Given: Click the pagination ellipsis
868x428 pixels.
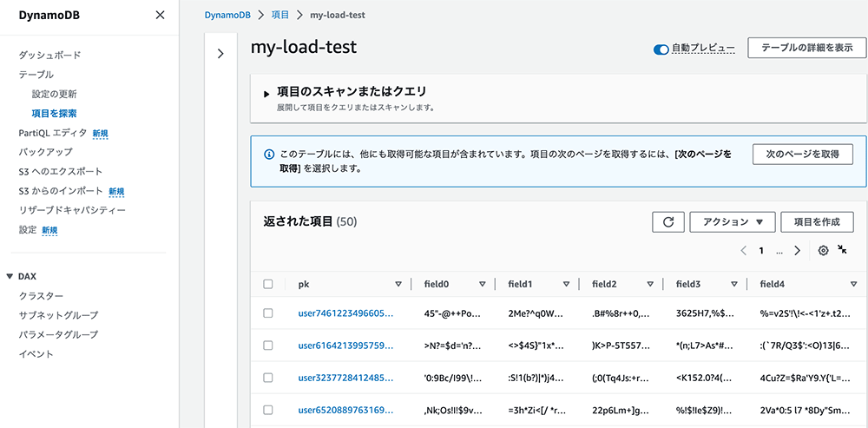Looking at the screenshot, I should pos(779,251).
